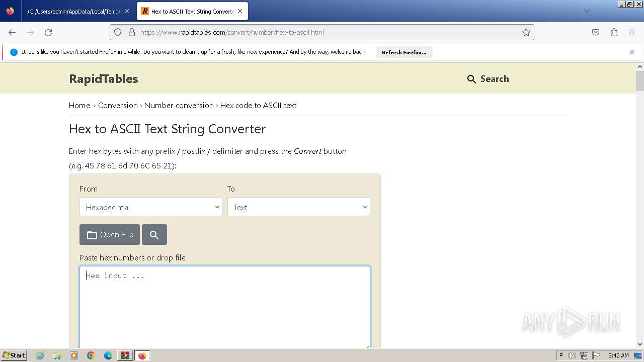
Task: Open the Start menu
Action: (14, 355)
